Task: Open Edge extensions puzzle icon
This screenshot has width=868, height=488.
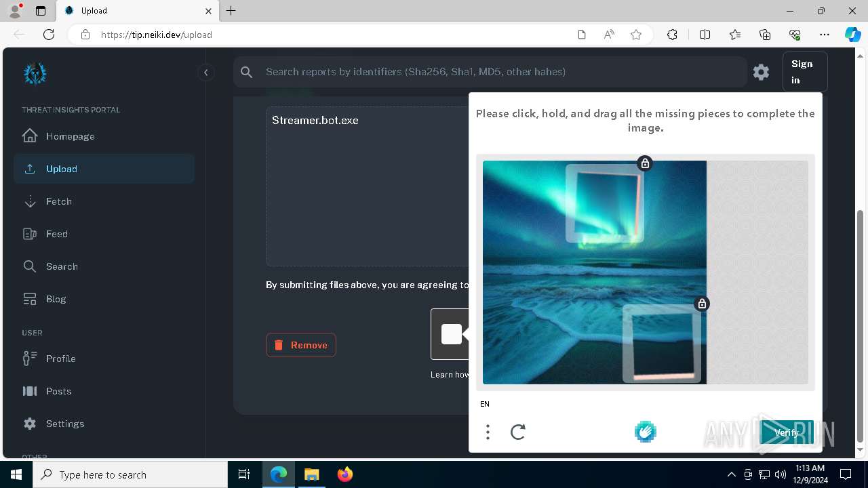Action: [672, 35]
